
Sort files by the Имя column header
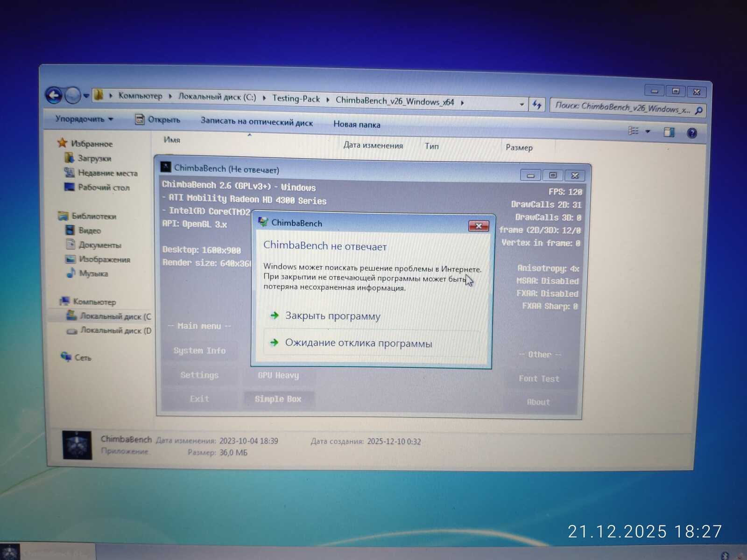(x=172, y=140)
